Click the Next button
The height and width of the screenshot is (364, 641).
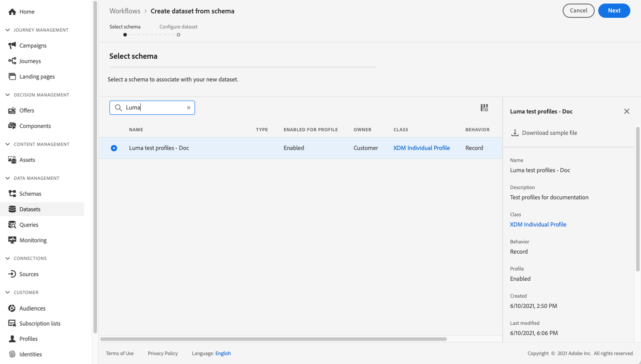(x=614, y=11)
